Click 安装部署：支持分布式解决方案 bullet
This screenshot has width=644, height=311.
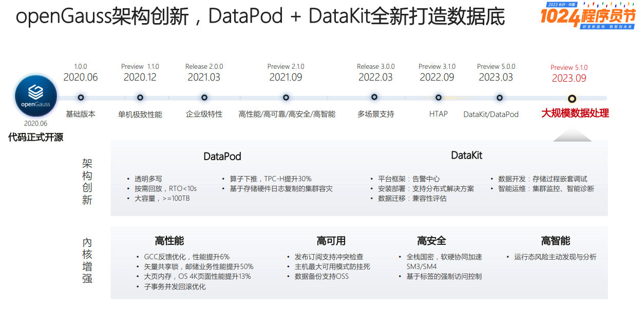click(x=426, y=188)
